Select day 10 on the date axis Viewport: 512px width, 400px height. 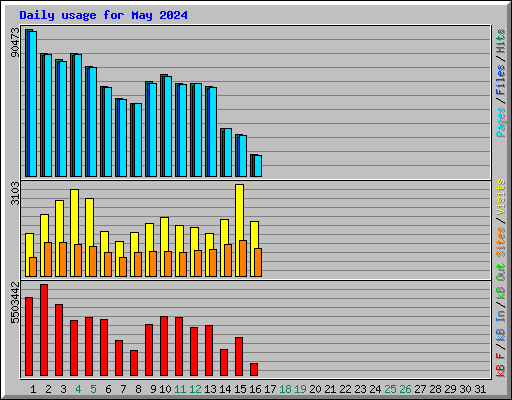coord(165,389)
